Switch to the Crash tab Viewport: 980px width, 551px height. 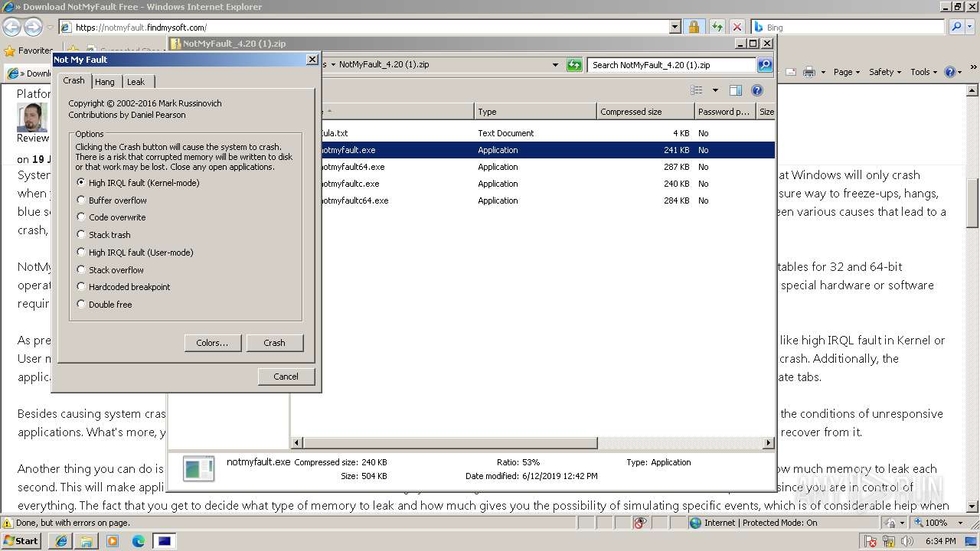73,80
